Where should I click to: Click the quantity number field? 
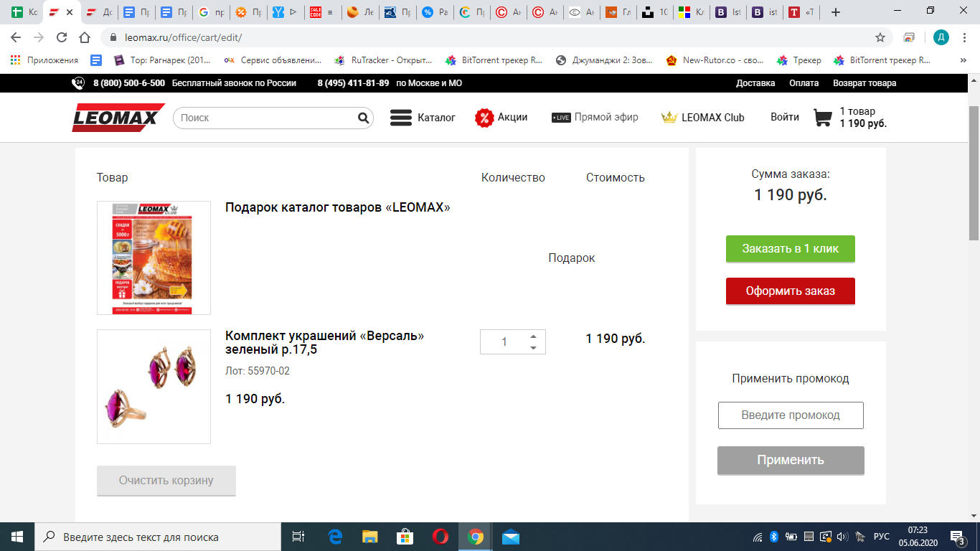pyautogui.click(x=504, y=342)
